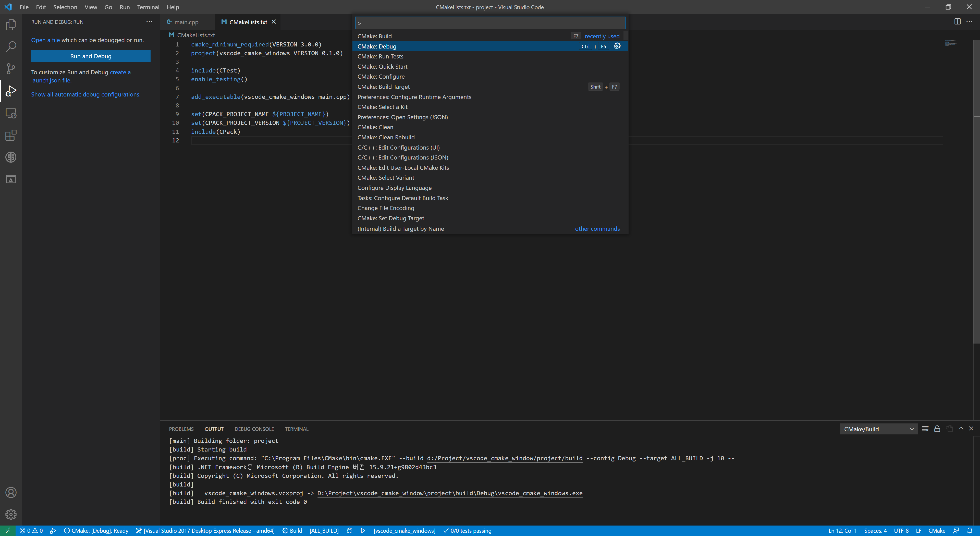Go to line via Ln 12, Col 1
The width and height of the screenshot is (980, 536).
coord(842,531)
